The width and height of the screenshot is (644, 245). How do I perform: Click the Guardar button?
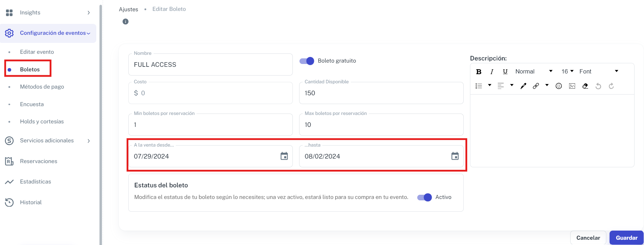point(626,238)
